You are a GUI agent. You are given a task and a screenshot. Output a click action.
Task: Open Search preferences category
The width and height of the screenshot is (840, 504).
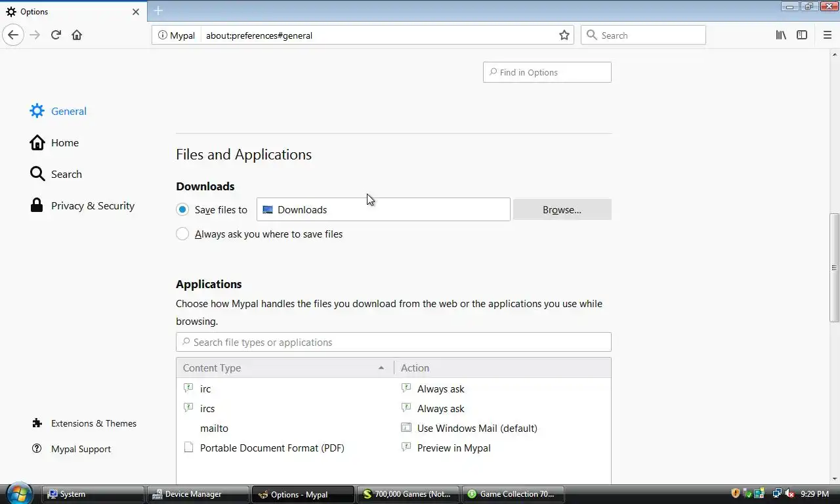pos(56,174)
